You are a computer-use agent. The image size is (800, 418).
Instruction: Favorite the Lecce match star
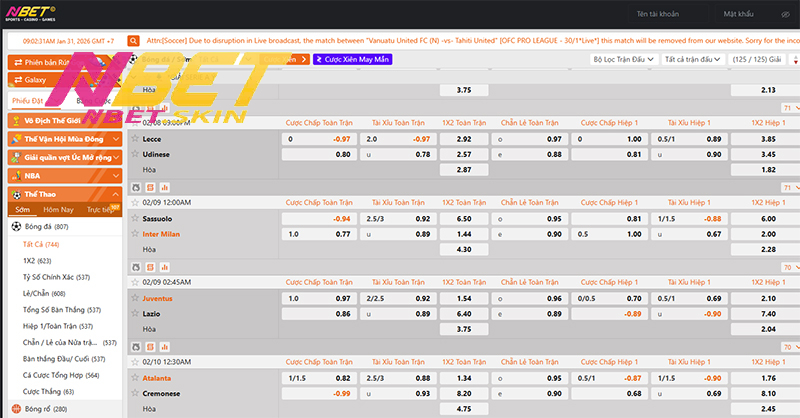click(x=135, y=139)
